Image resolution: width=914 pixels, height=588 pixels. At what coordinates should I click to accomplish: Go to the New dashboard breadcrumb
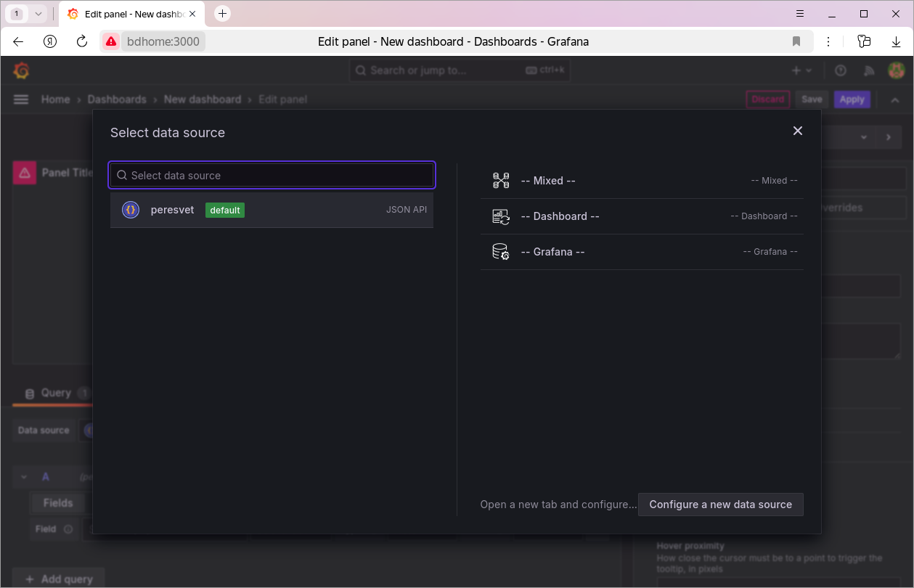pyautogui.click(x=203, y=99)
